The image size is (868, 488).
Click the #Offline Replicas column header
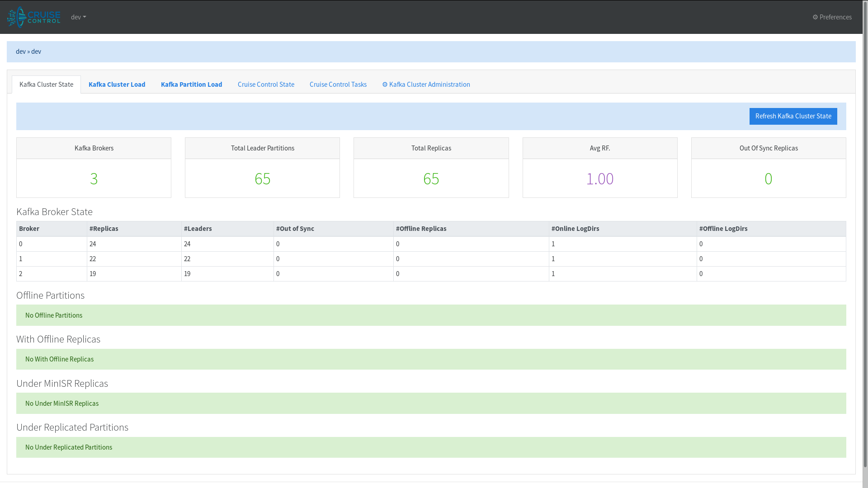(471, 229)
